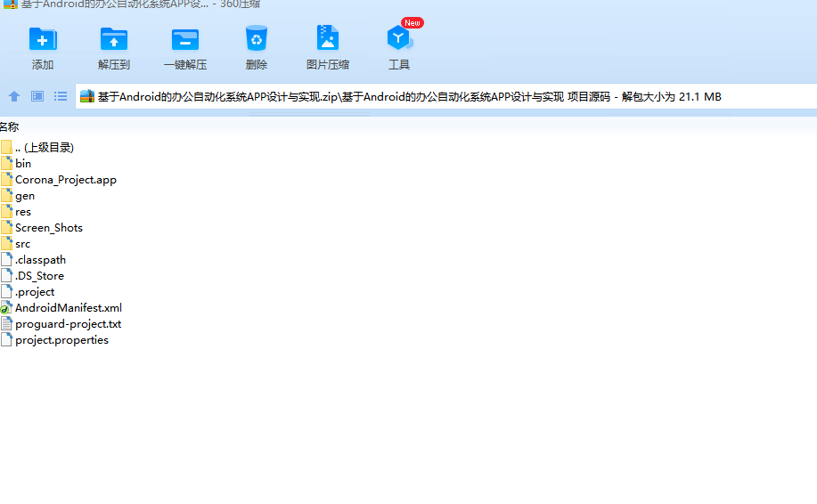Click the archive path address field

coord(446,96)
